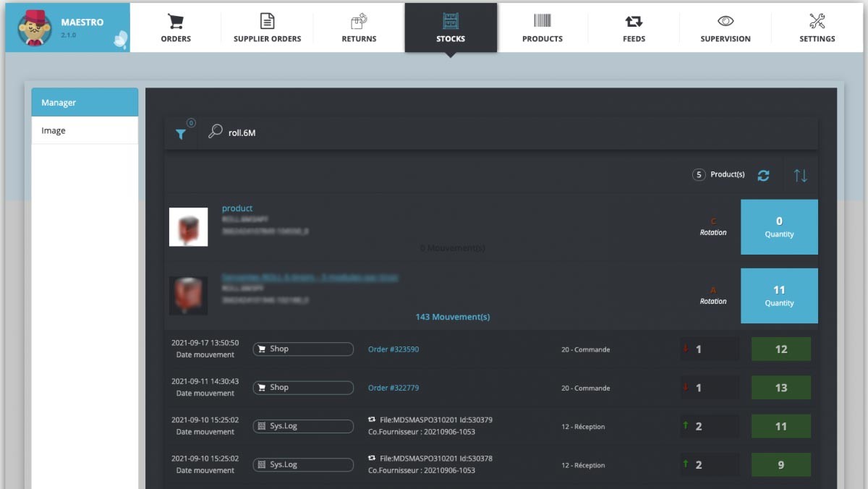Open Order #322779 link
Viewport: 868px width, 489px height.
pyautogui.click(x=393, y=388)
